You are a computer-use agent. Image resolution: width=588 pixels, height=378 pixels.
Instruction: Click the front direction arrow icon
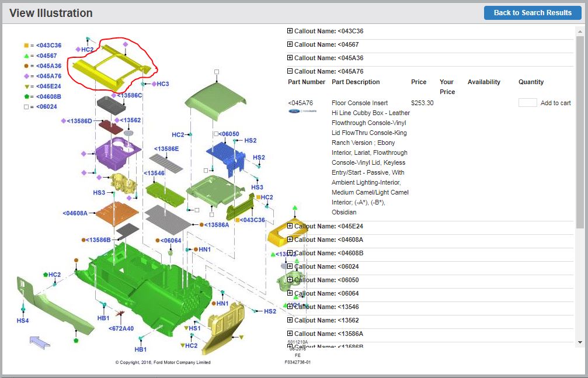[x=40, y=342]
